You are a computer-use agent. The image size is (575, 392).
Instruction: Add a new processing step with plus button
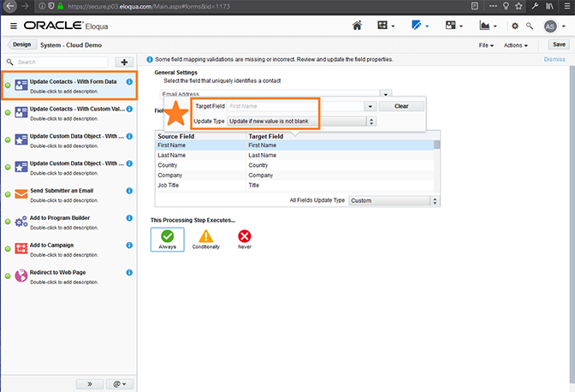tap(124, 62)
